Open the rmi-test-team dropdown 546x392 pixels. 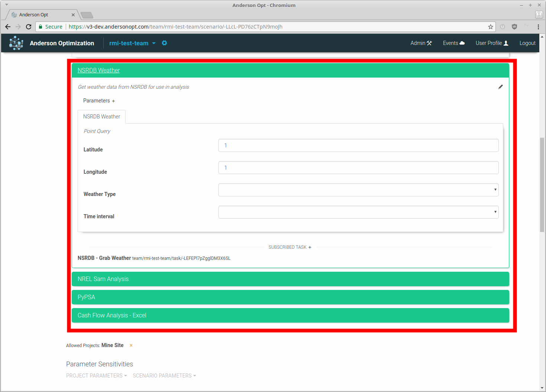tap(132, 43)
